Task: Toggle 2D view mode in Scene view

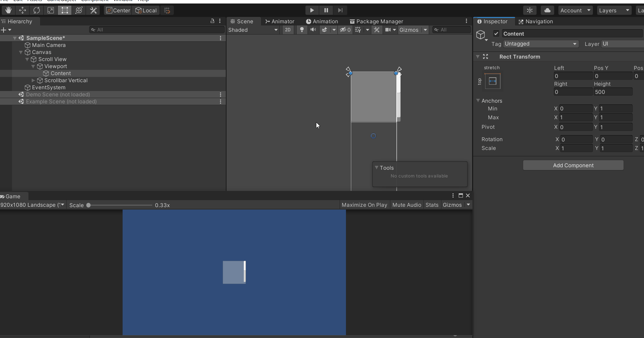Action: [288, 30]
